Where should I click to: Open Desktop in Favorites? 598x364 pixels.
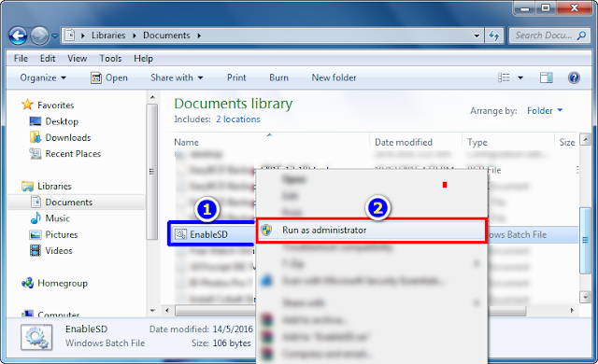point(62,121)
